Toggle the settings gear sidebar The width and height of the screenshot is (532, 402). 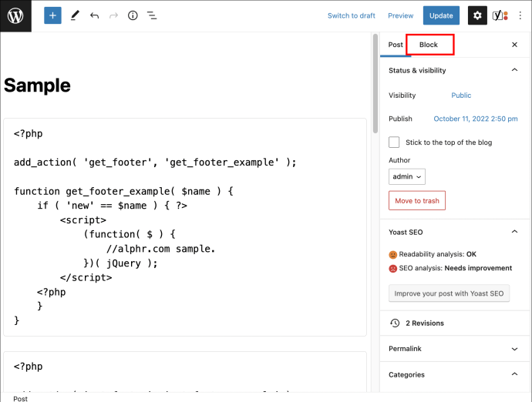[477, 15]
